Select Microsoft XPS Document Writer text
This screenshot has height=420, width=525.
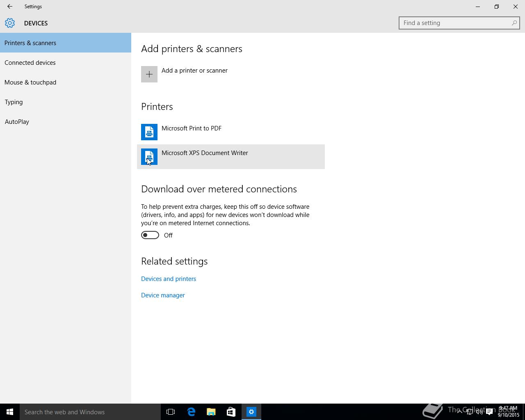click(205, 153)
